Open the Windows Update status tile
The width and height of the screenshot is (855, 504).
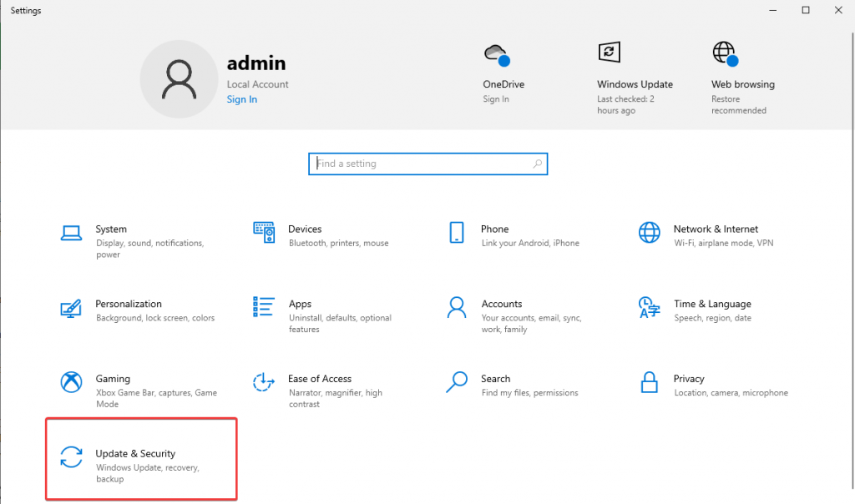click(x=635, y=84)
